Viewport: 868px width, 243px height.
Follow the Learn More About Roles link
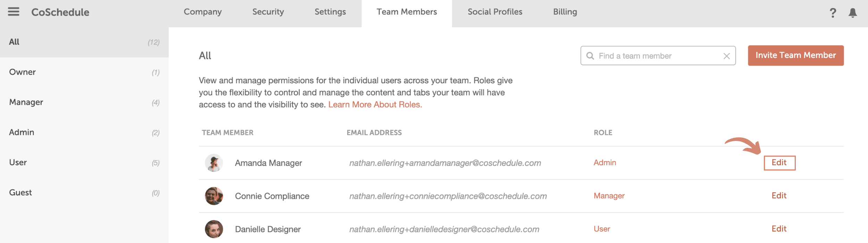point(375,104)
